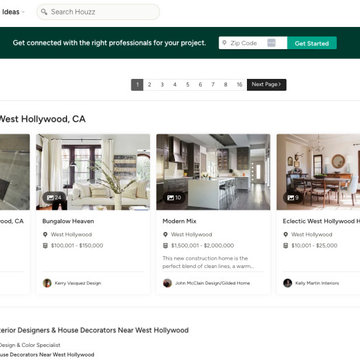Open the Design & Color Specialist link
Screen dimensions: 360x360
[30, 345]
